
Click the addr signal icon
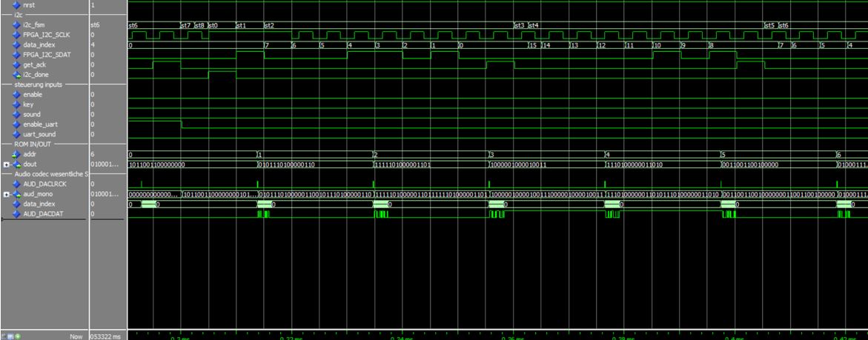point(16,155)
